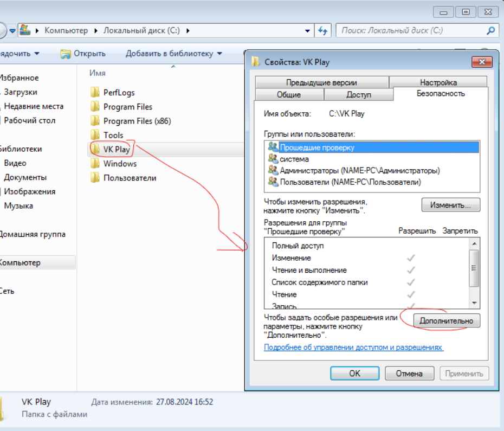Expand the breadcrumb arrow after Компьютер
The height and width of the screenshot is (431, 504).
96,30
